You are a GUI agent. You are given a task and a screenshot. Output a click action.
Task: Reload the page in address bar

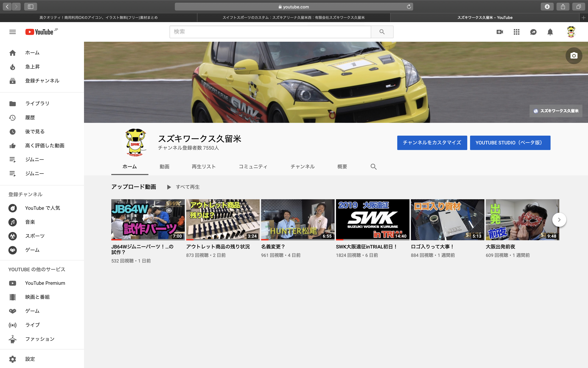409,7
